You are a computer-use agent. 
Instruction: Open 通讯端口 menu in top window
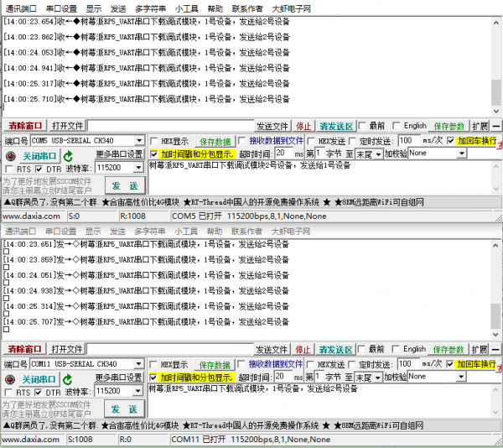(x=21, y=8)
